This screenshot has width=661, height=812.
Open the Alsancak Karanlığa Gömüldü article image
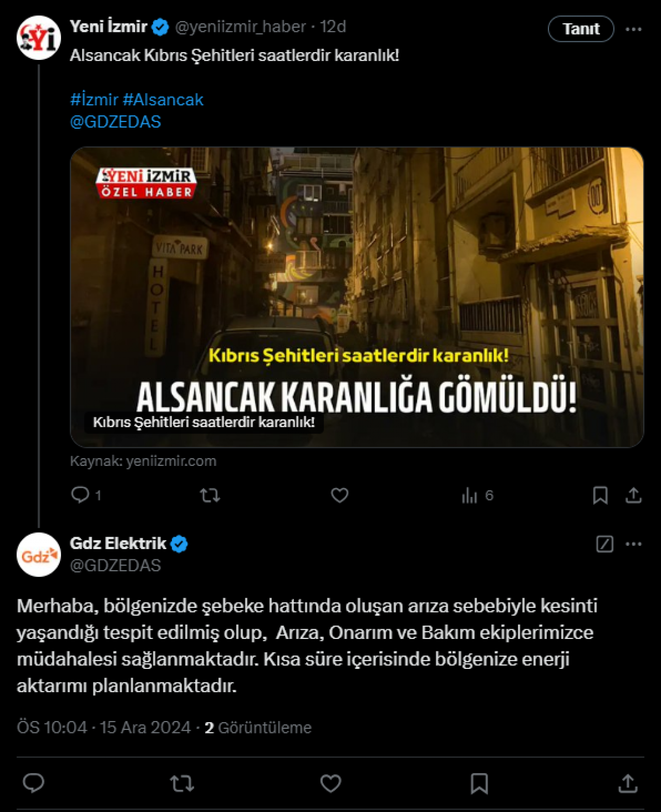357,297
